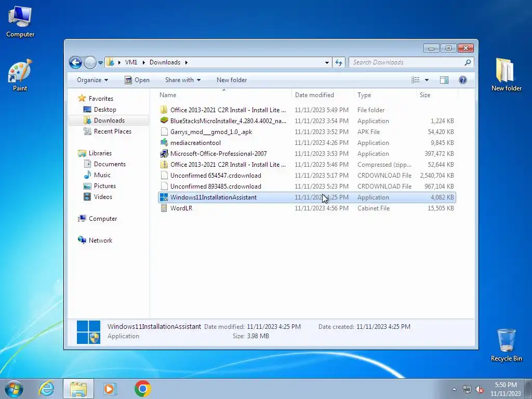Select the BlueStacksMicroInstaller file icon

[164, 121]
